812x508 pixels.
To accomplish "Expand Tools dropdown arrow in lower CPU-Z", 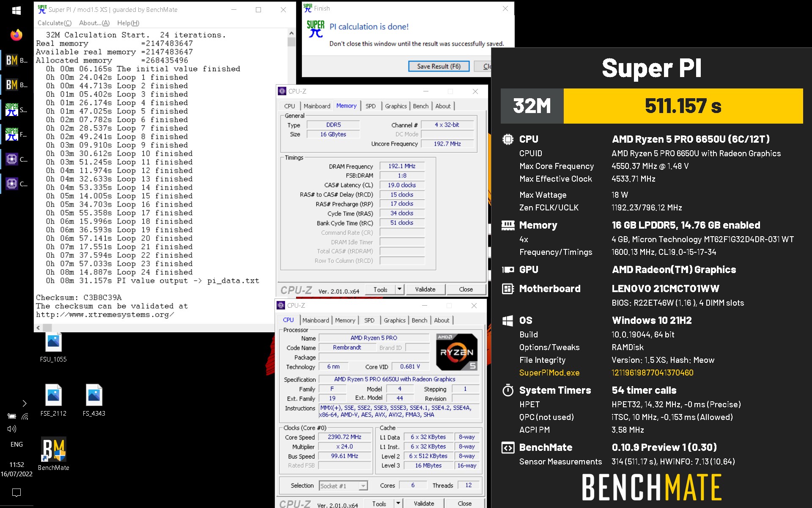I will [x=398, y=503].
